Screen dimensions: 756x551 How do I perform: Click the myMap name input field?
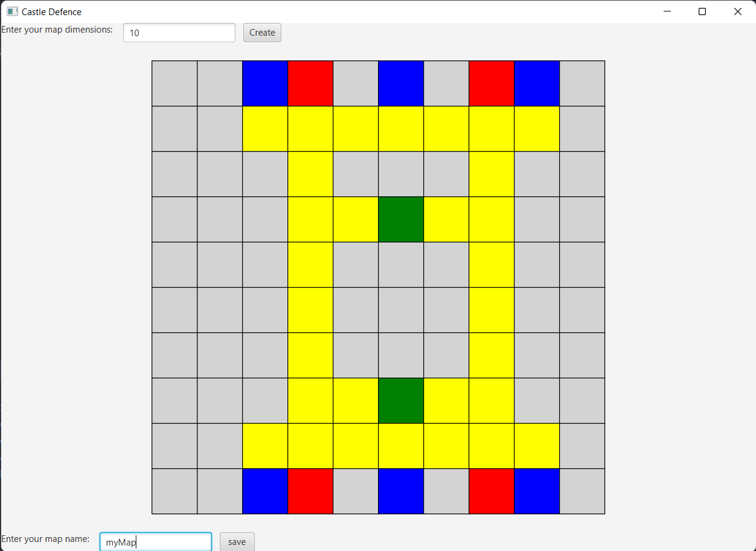pos(155,541)
